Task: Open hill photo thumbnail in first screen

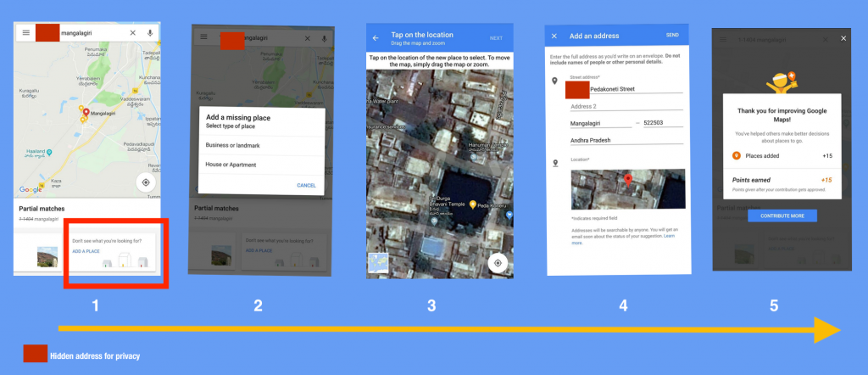Action: tap(47, 256)
